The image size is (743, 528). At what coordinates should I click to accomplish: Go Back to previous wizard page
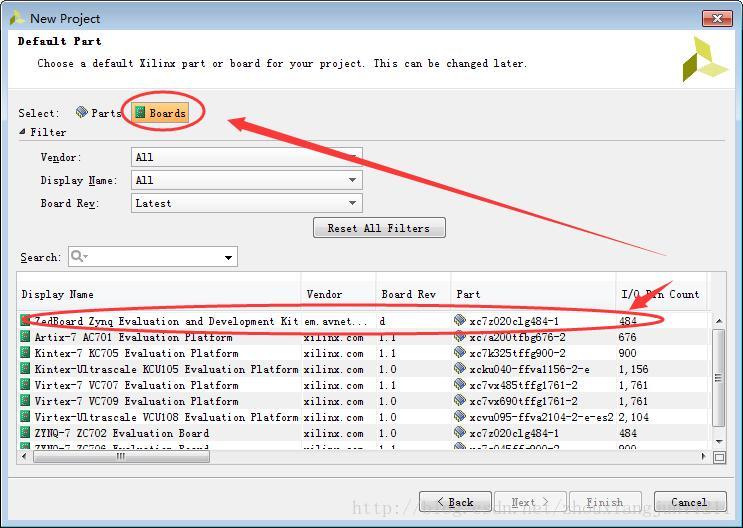(x=455, y=502)
